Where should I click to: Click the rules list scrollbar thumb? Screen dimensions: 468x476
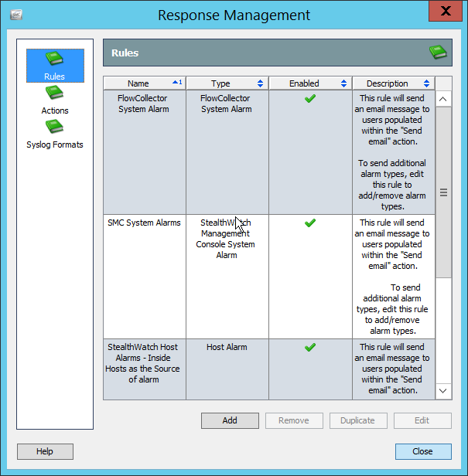tap(443, 193)
